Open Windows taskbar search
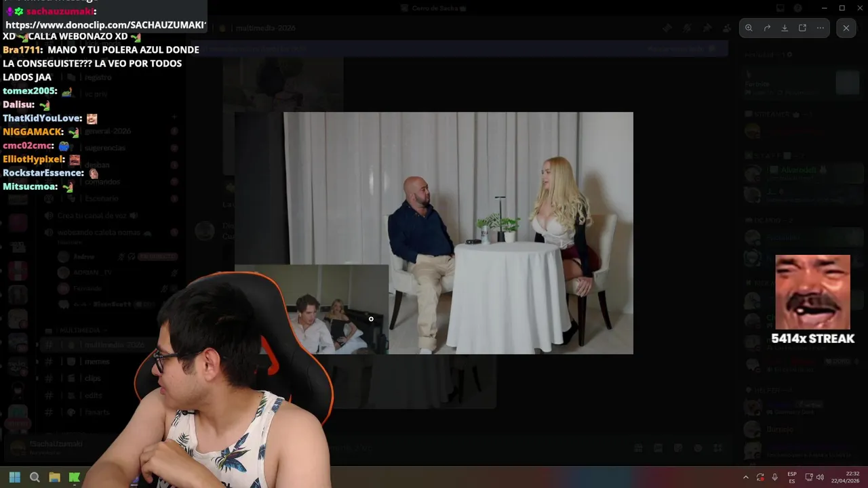The image size is (868, 488). coord(35,477)
